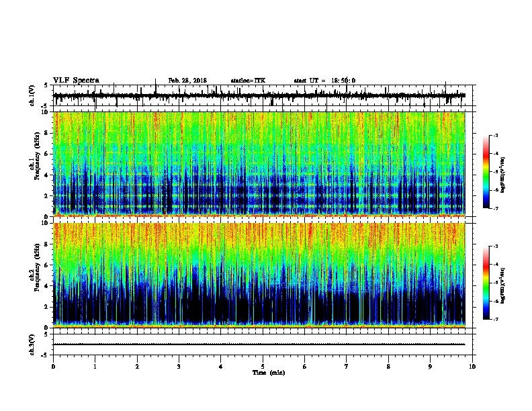Click the "station=ITK" header label
The image size is (532, 411).
[x=248, y=81]
